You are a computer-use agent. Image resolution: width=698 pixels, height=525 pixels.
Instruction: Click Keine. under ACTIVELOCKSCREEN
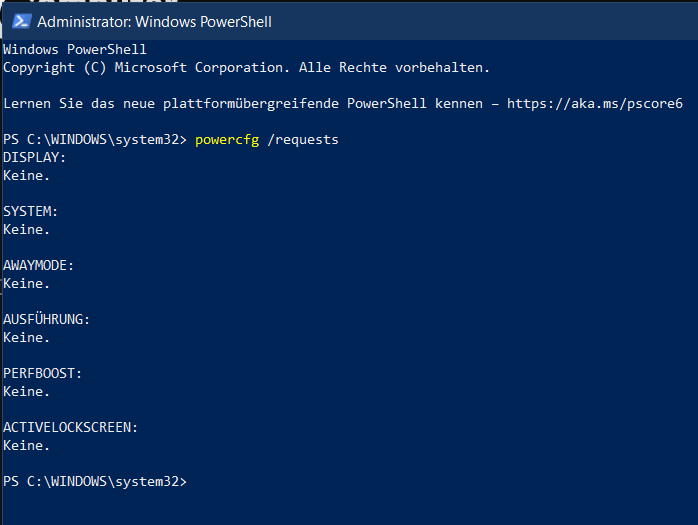(26, 445)
